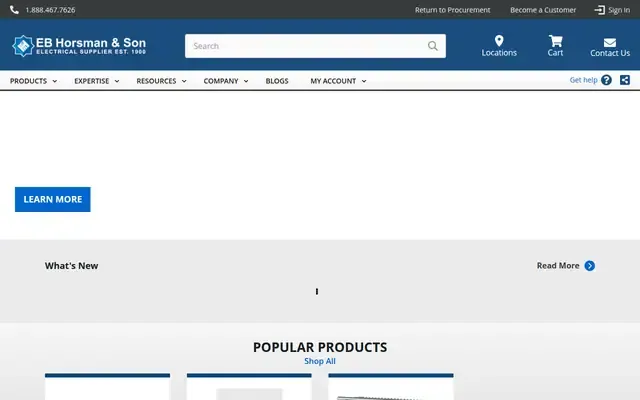Open the first popular product card
The height and width of the screenshot is (400, 640).
click(x=107, y=387)
